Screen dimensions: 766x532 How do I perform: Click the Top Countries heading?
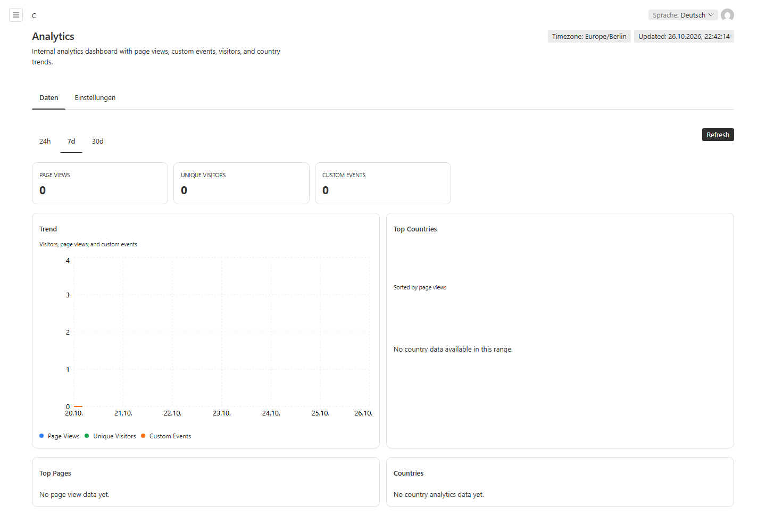click(415, 229)
